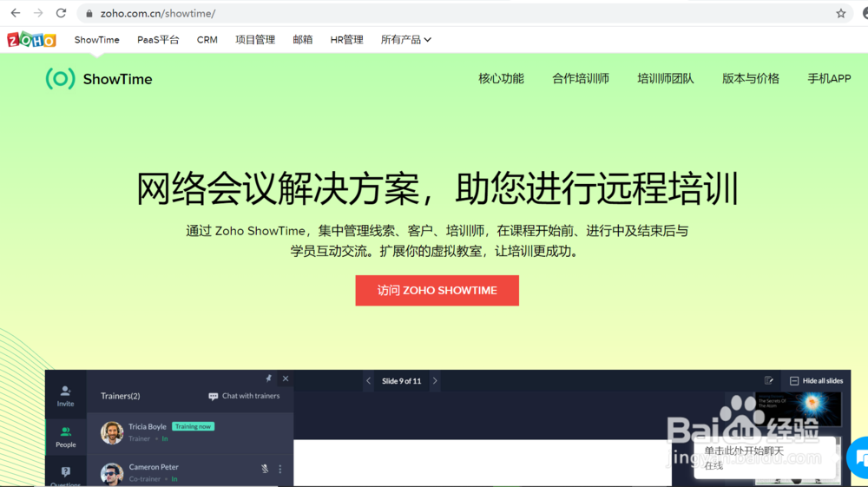Close the Trainers panel with X
The height and width of the screenshot is (487, 868).
pyautogui.click(x=286, y=378)
